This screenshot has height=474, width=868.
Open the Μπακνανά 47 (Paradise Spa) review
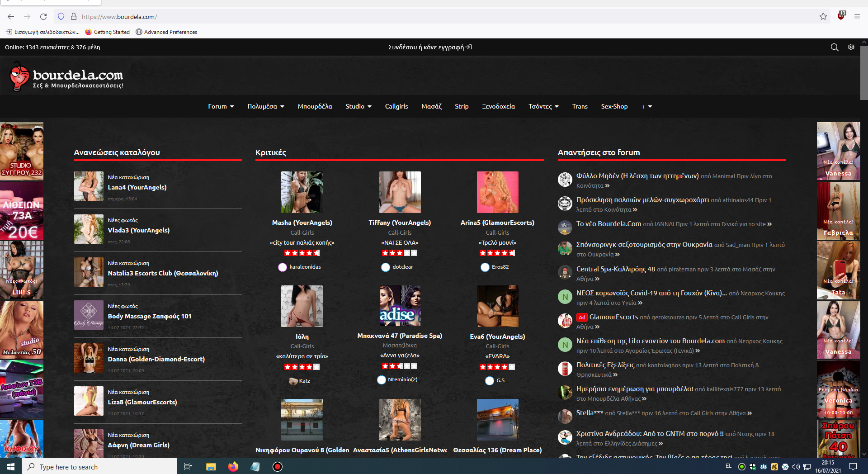[x=400, y=336]
